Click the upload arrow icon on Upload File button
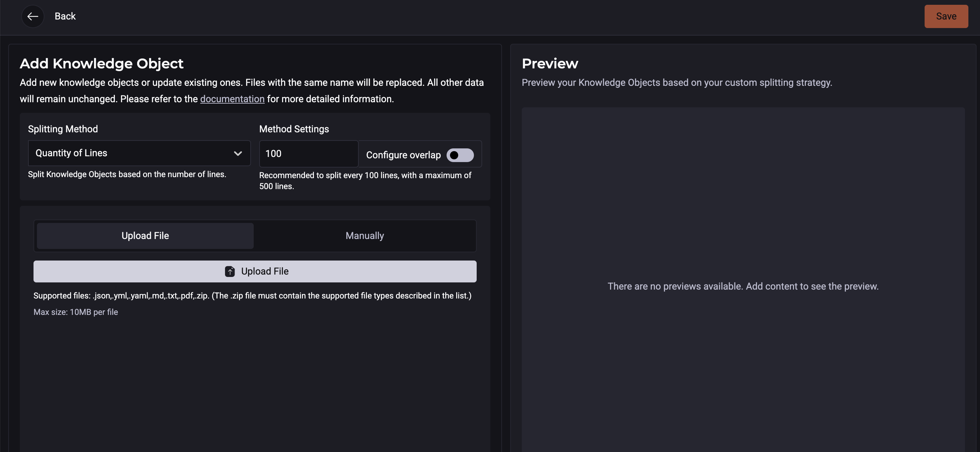980x452 pixels. (230, 271)
